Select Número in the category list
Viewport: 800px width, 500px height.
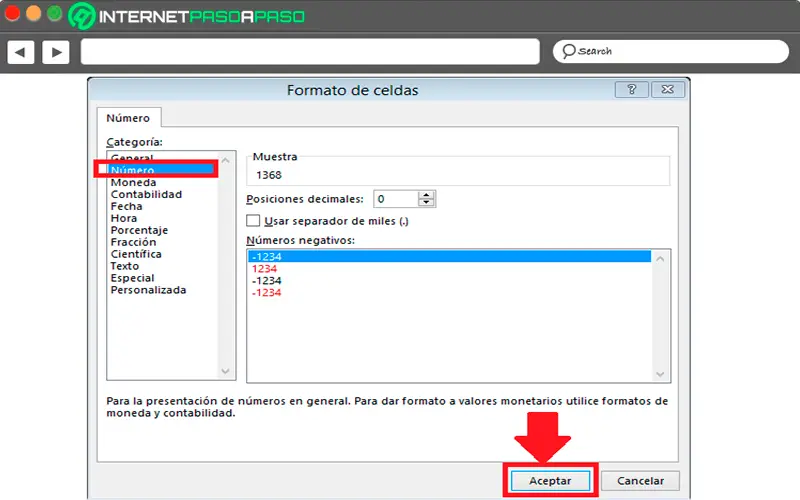point(161,169)
